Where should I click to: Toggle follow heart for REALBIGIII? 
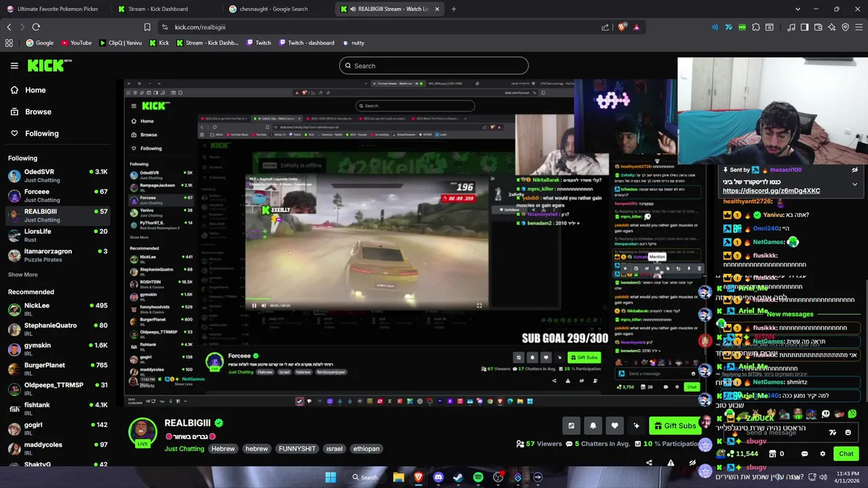click(x=614, y=426)
